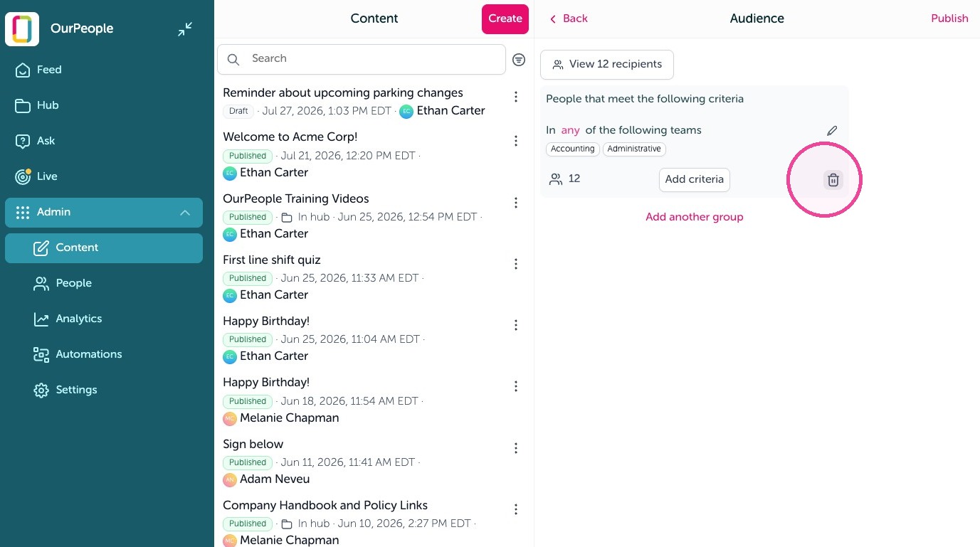Toggle the pink "any" teams match condition
Image resolution: width=980 pixels, height=547 pixels.
(x=570, y=130)
